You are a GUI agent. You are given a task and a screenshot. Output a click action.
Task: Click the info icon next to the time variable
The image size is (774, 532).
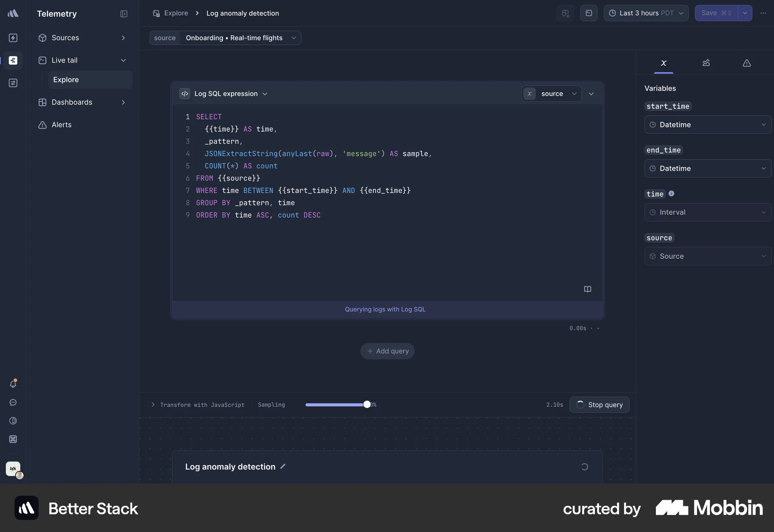671,194
